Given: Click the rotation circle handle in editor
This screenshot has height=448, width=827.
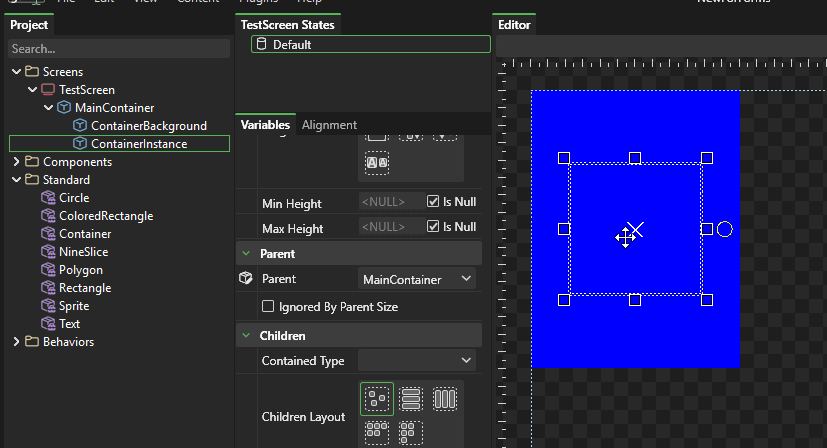Looking at the screenshot, I should pyautogui.click(x=725, y=229).
